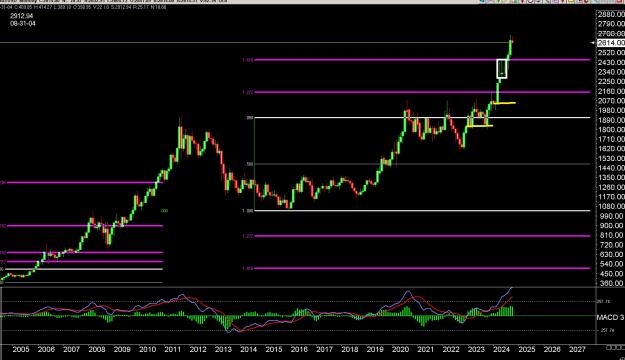Click the 540.00 price axis label
This screenshot has width=625, height=360.
click(x=613, y=264)
